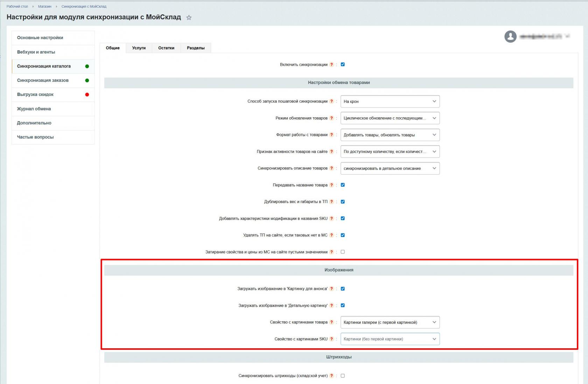Show help for 'Режим обновления товаров'
This screenshot has height=384, width=588.
tap(332, 118)
